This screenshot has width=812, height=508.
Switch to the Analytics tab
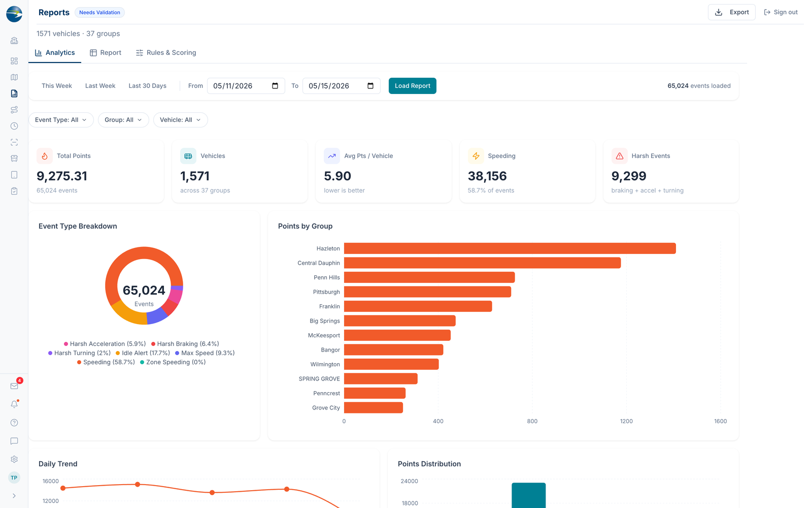[x=55, y=53]
